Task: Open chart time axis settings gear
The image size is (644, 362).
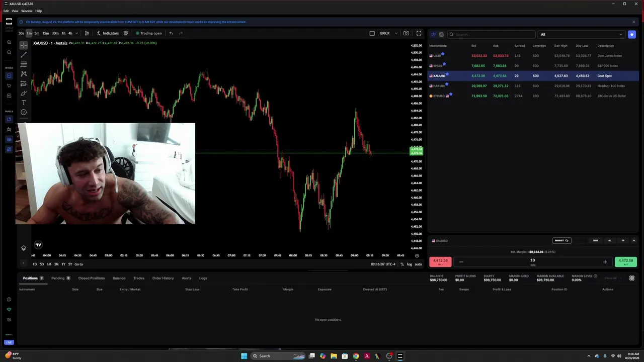Action: pyautogui.click(x=417, y=255)
